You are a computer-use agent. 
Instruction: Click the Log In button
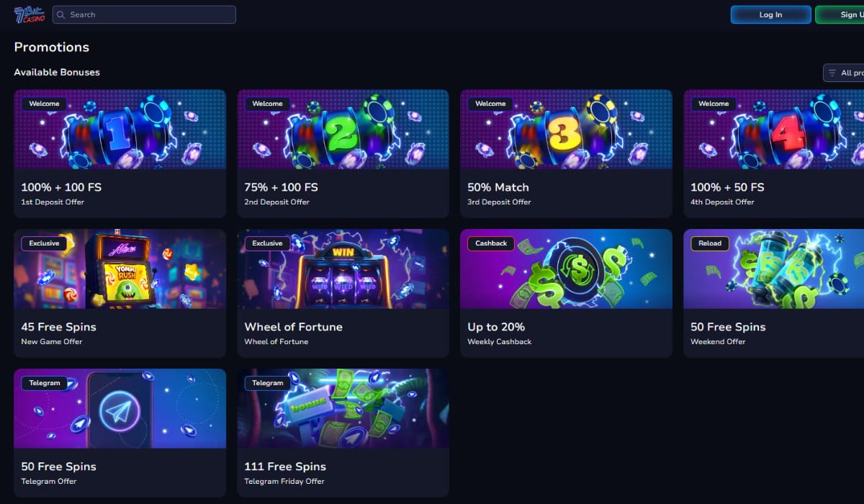point(770,14)
